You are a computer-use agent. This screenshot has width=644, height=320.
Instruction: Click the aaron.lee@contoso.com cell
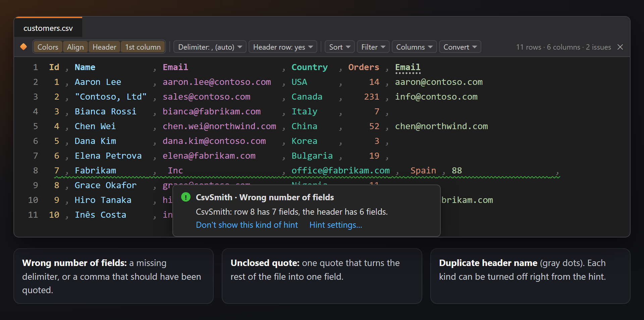point(217,82)
